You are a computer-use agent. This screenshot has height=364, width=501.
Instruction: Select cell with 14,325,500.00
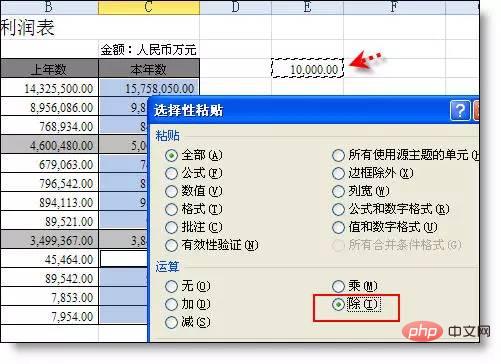49,88
